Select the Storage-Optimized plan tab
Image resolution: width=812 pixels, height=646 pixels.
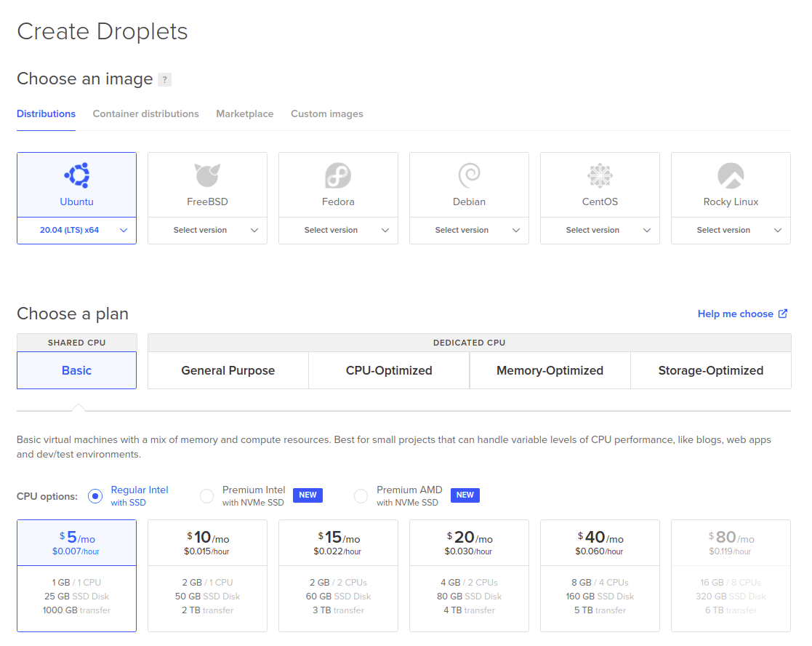pyautogui.click(x=710, y=370)
